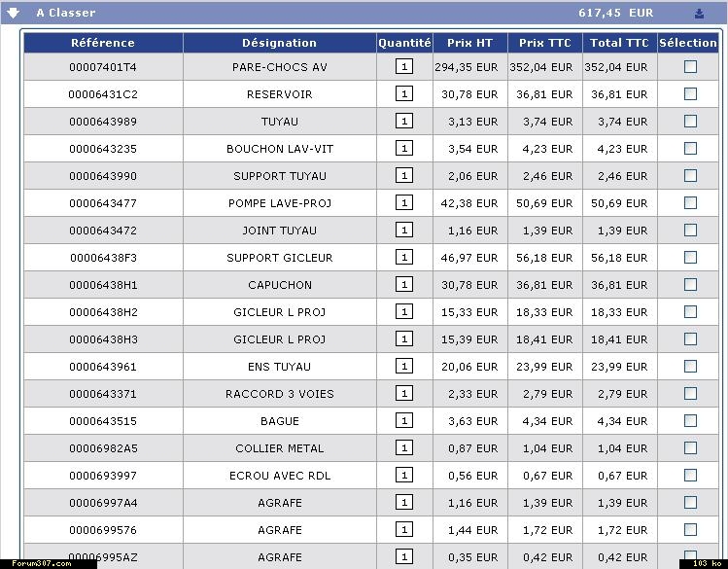
Task: Click the RACCORD 3 VOIES designation
Action: tap(280, 394)
